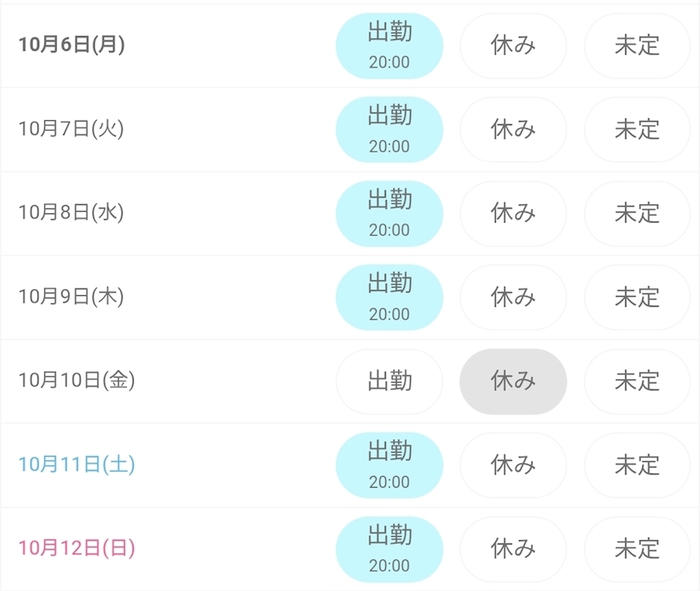The height and width of the screenshot is (591, 700).
Task: Set 10月7日(火) to 休み
Action: (513, 130)
